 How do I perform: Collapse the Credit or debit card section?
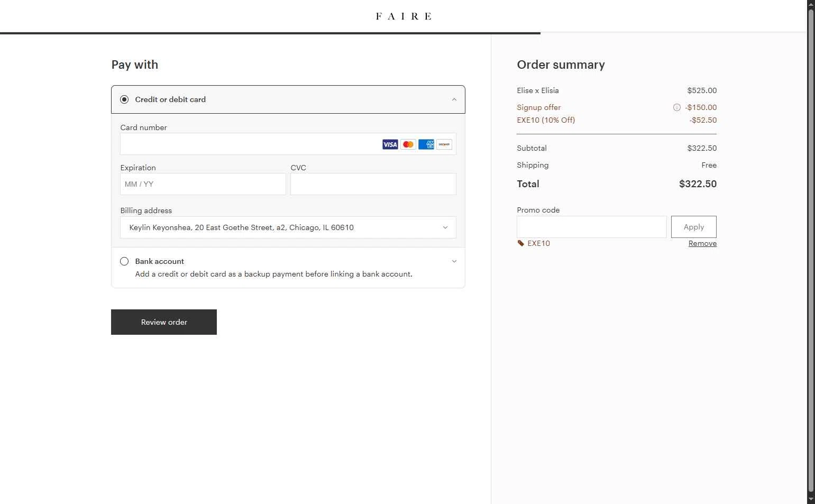[454, 99]
